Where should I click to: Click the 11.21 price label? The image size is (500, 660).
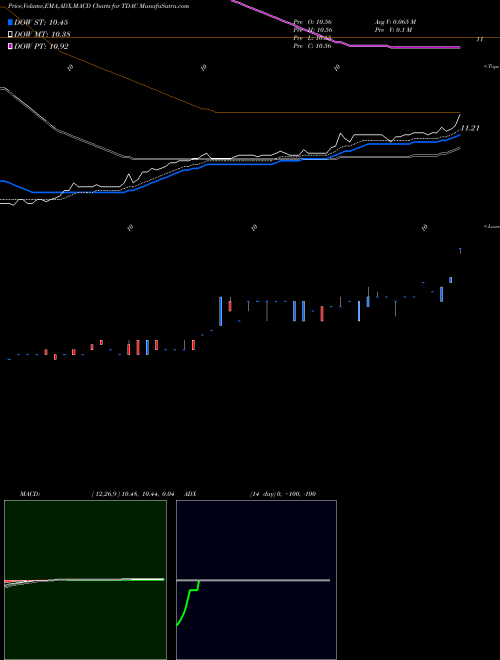coord(471,128)
